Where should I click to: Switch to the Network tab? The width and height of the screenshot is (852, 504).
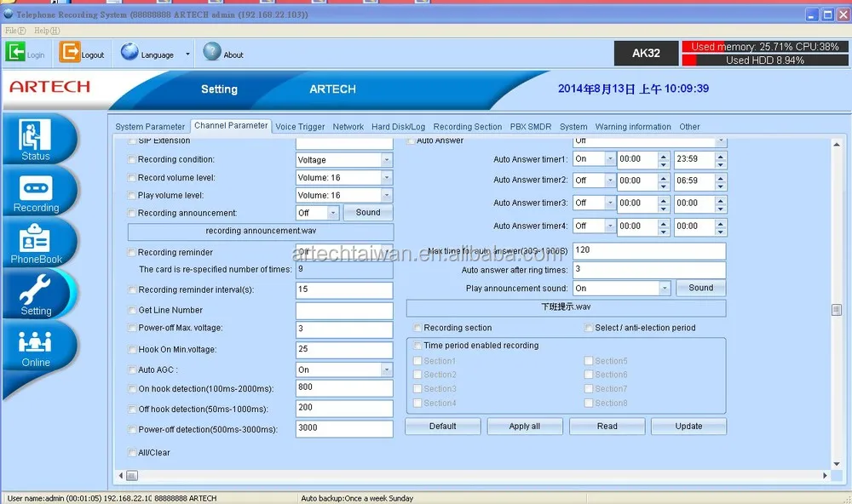click(348, 127)
